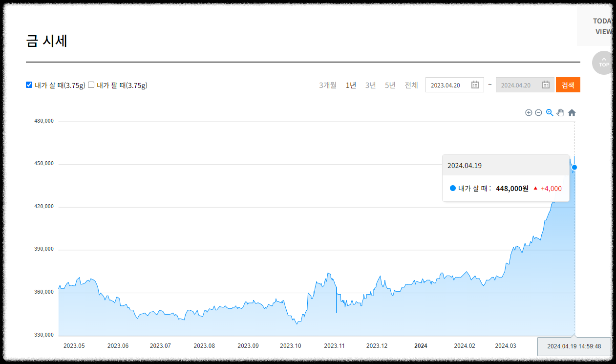Select the 전체 period tab
This screenshot has height=364, width=616.
click(411, 85)
